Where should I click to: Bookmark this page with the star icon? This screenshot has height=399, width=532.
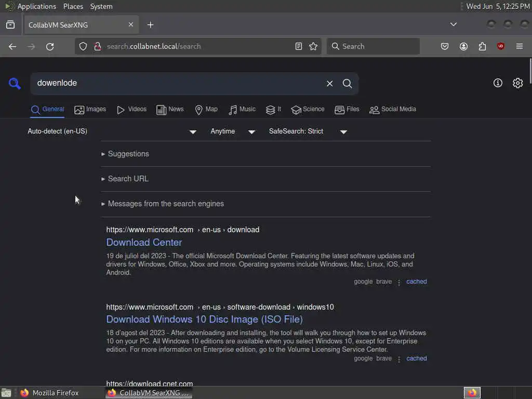(313, 46)
